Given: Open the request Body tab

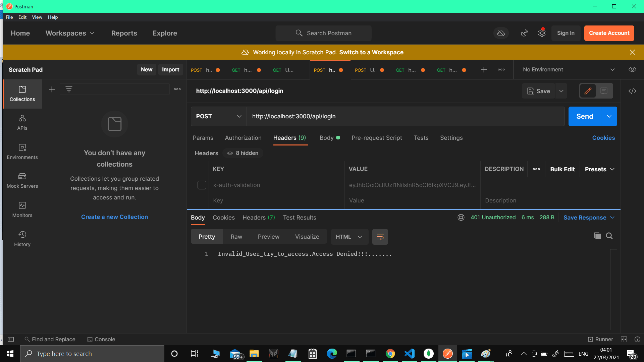Looking at the screenshot, I should [330, 138].
